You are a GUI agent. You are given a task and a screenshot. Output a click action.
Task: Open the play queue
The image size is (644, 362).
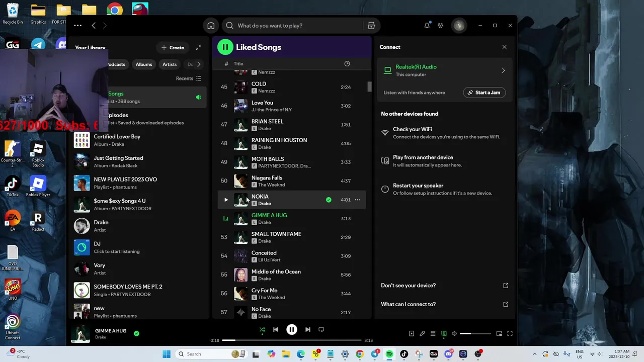click(433, 333)
